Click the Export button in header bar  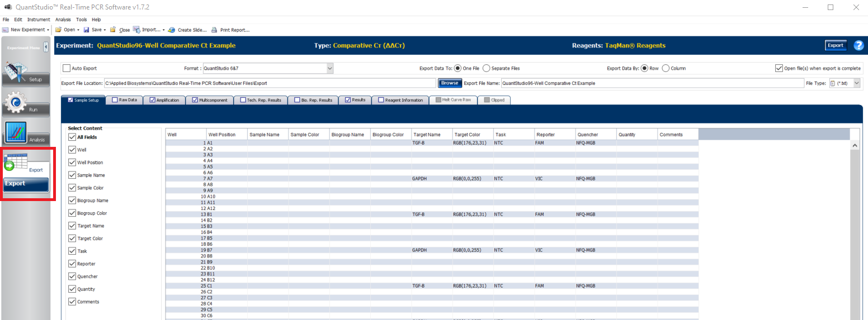point(836,46)
